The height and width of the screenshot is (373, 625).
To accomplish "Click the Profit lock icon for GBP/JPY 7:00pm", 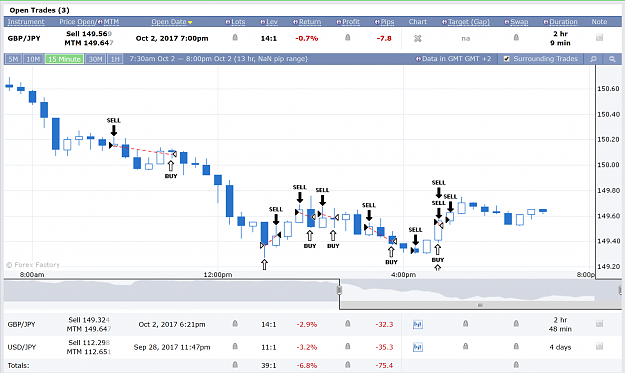I will pos(348,37).
